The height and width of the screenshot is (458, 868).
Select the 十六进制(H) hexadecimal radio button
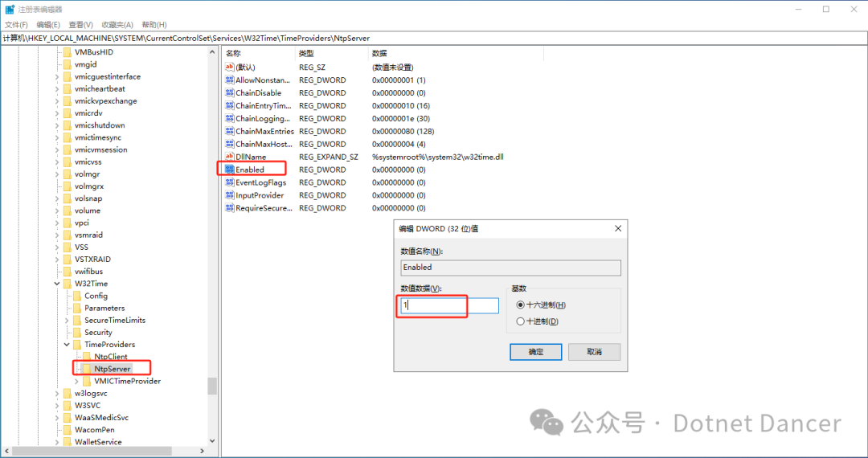click(520, 305)
